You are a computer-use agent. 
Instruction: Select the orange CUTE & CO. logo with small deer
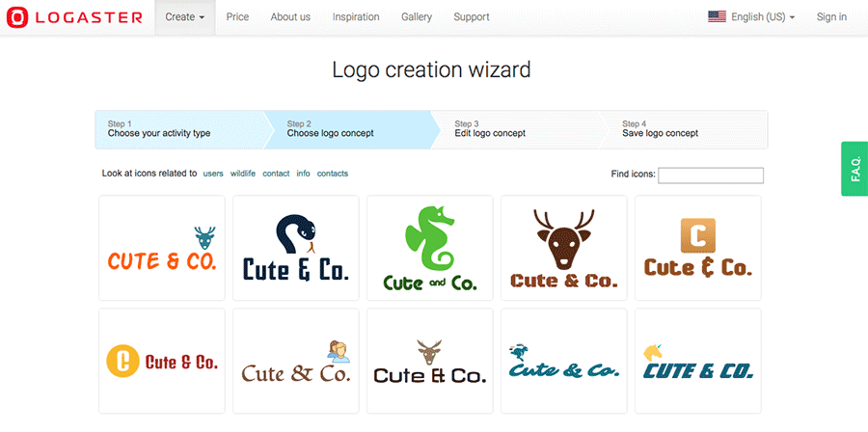[x=162, y=248]
